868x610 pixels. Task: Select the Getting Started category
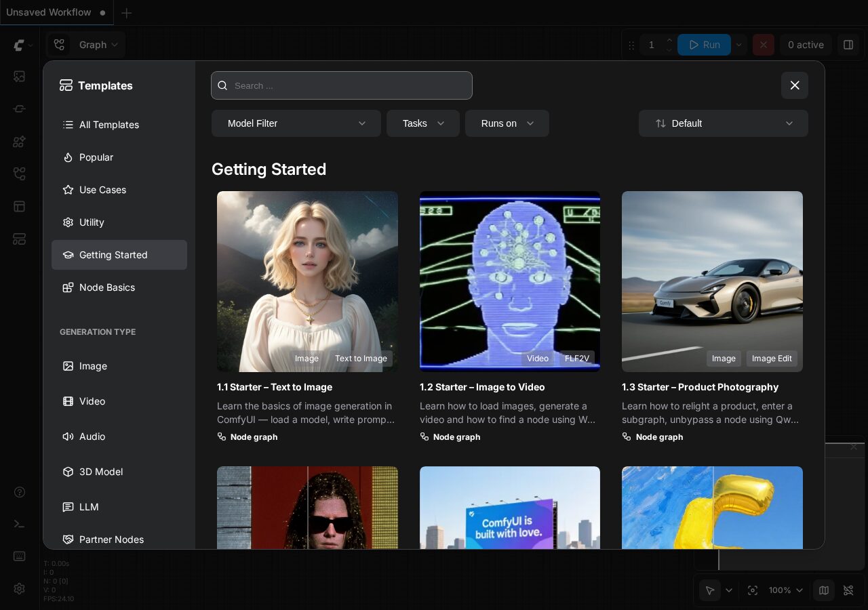pos(119,255)
